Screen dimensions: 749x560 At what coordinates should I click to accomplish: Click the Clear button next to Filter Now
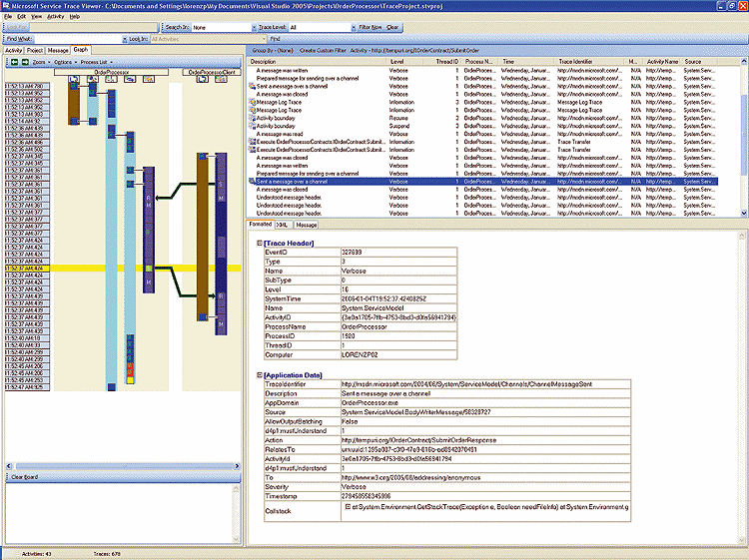[392, 28]
